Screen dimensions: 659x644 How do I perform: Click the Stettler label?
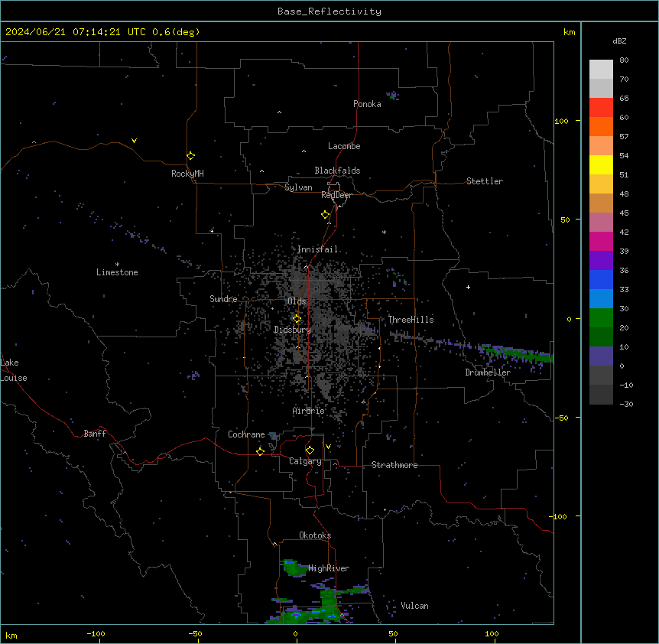click(485, 181)
